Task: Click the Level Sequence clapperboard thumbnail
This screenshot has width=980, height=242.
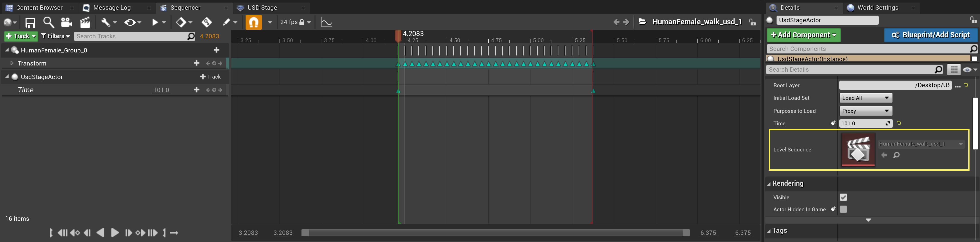Action: pos(858,149)
